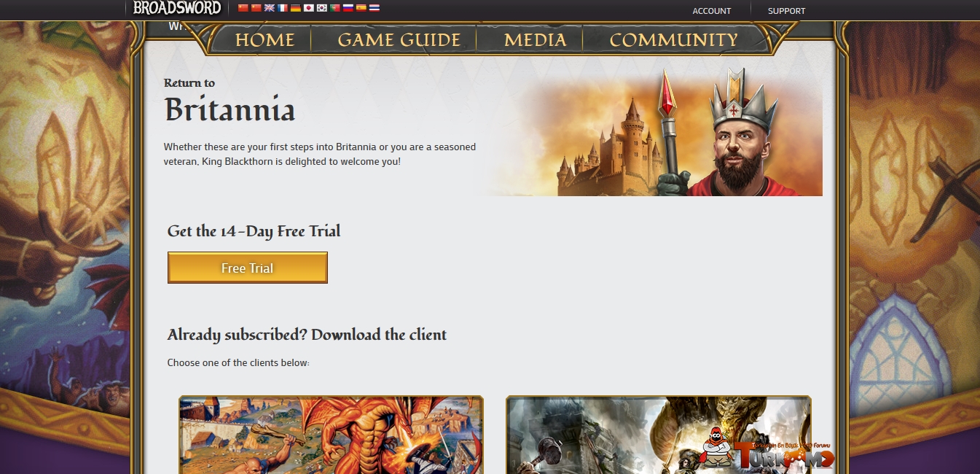Image resolution: width=980 pixels, height=474 pixels.
Task: Select the classic client dragon artwork
Action: click(332, 435)
